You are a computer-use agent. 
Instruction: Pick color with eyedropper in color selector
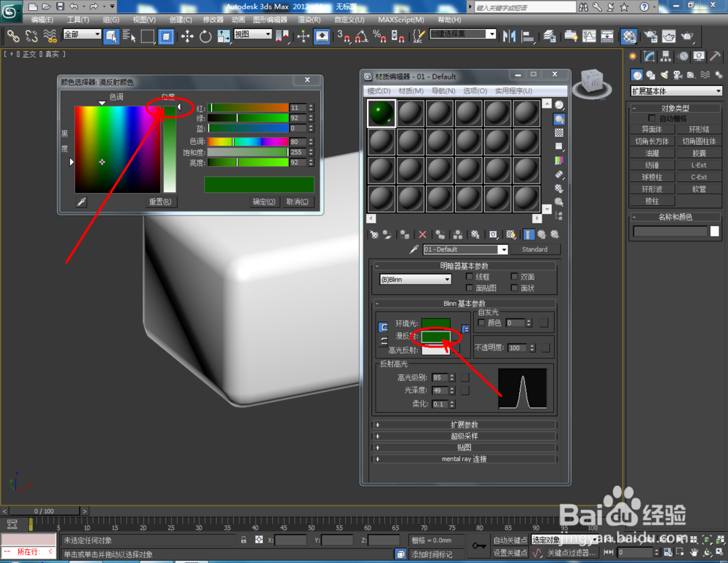(82, 202)
